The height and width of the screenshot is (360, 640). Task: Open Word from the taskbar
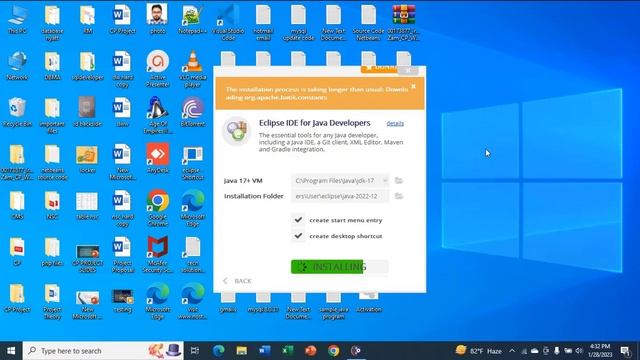(264, 351)
